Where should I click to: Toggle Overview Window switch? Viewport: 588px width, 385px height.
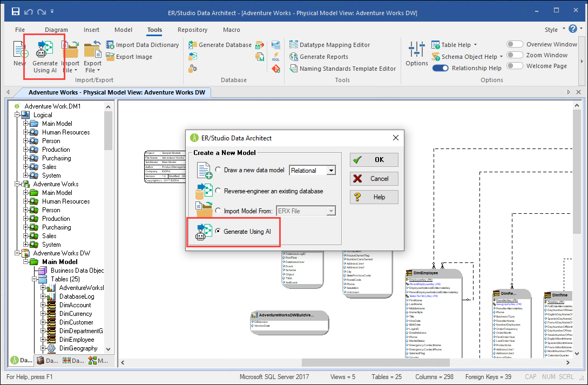(x=515, y=44)
